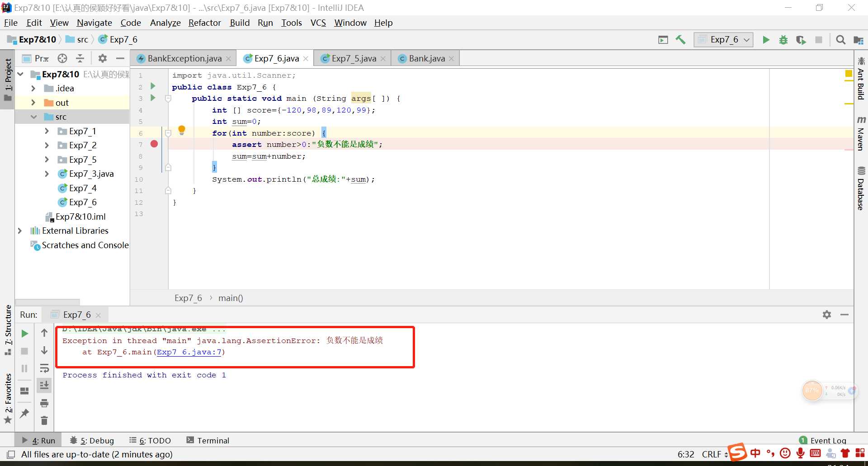Click the run gutter arrow on line 2
This screenshot has height=466, width=868.
coord(153,86)
